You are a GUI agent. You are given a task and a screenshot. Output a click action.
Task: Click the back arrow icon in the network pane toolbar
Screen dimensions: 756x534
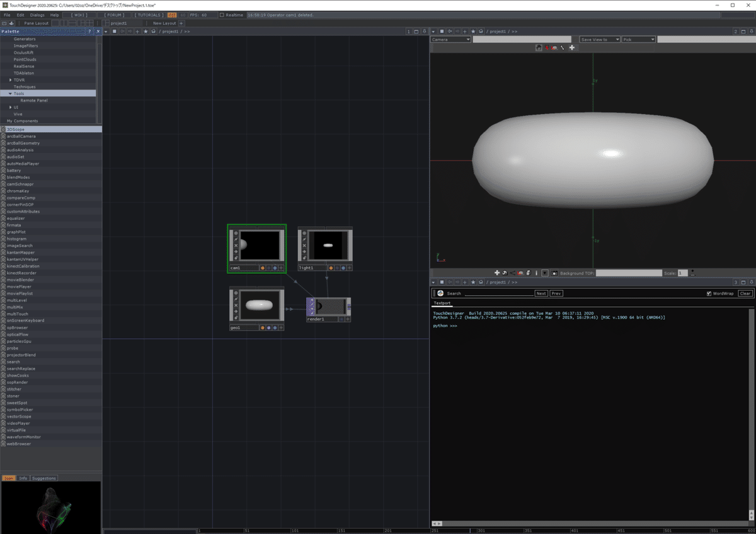tap(122, 31)
